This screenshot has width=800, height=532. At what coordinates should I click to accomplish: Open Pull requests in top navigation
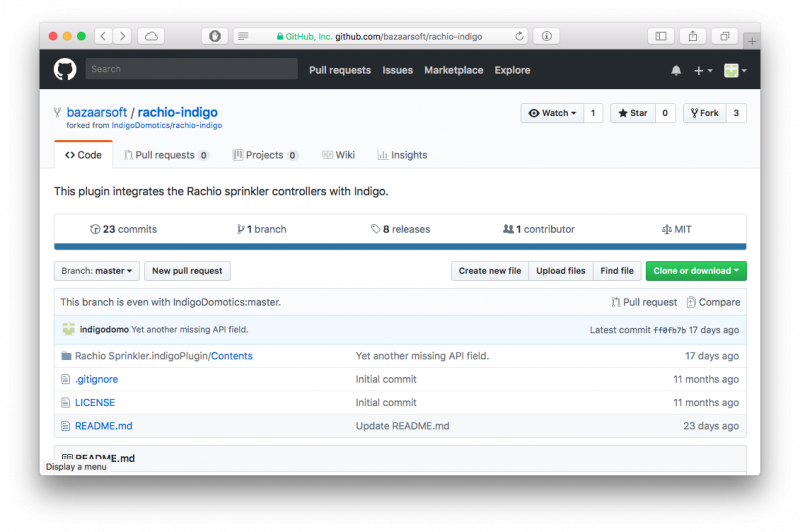pyautogui.click(x=340, y=70)
